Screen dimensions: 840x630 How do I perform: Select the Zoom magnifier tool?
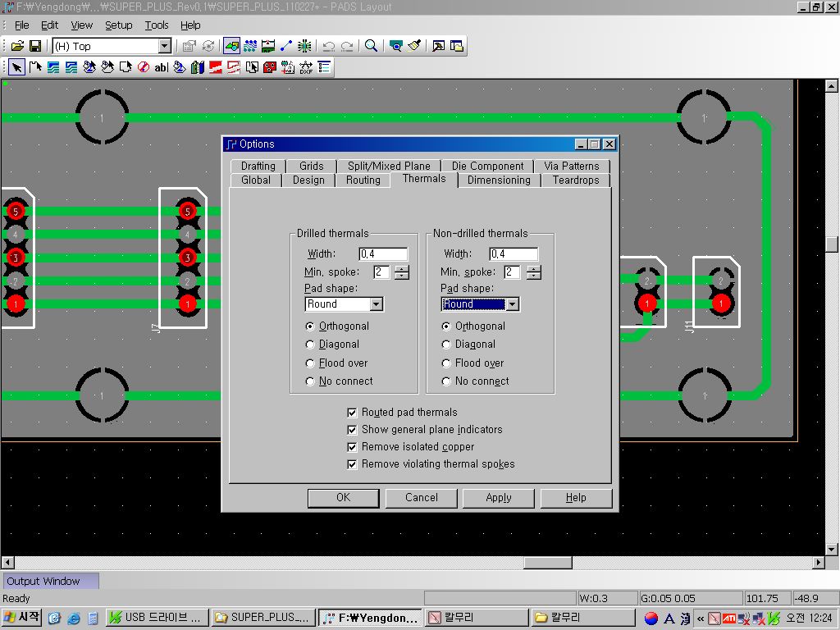[x=371, y=46]
